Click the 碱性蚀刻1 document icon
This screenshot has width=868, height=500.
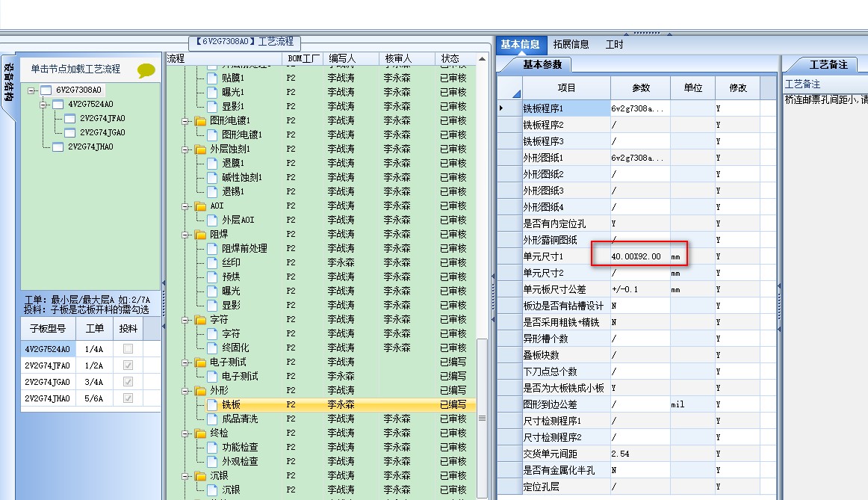coord(211,178)
